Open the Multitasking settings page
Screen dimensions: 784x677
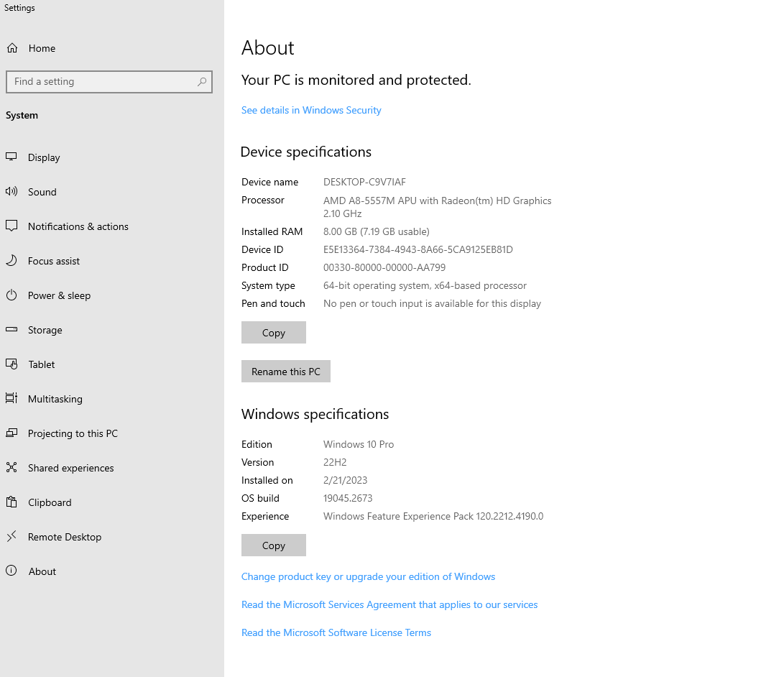pos(55,399)
